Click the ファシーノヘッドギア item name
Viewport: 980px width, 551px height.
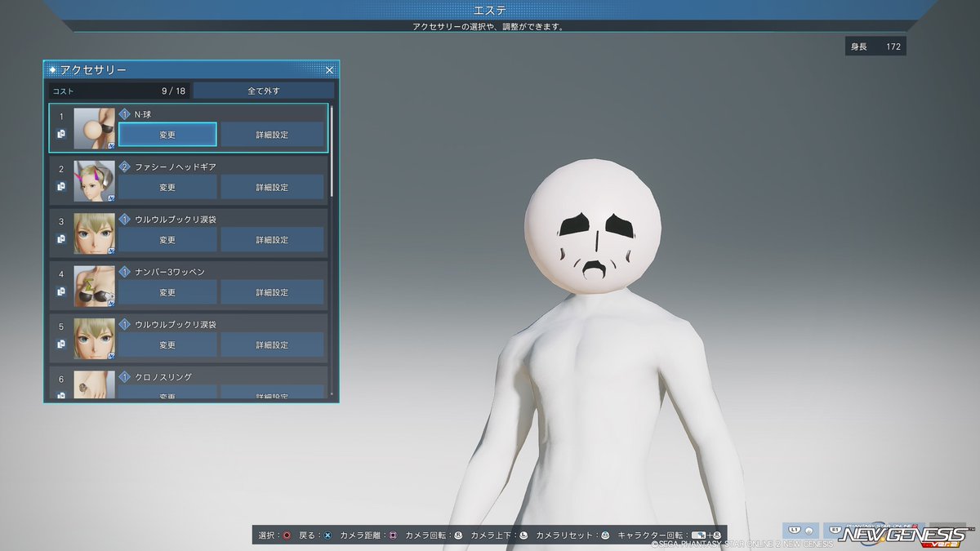point(176,167)
